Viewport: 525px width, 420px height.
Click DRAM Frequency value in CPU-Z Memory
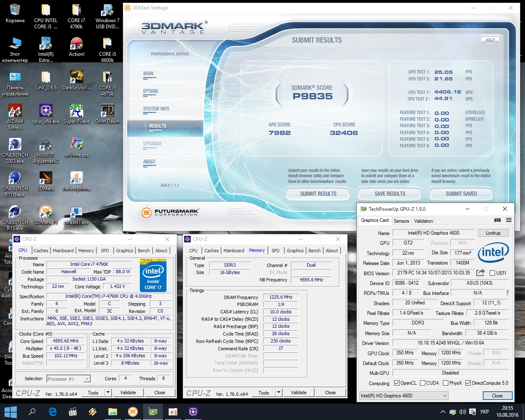coord(281,297)
